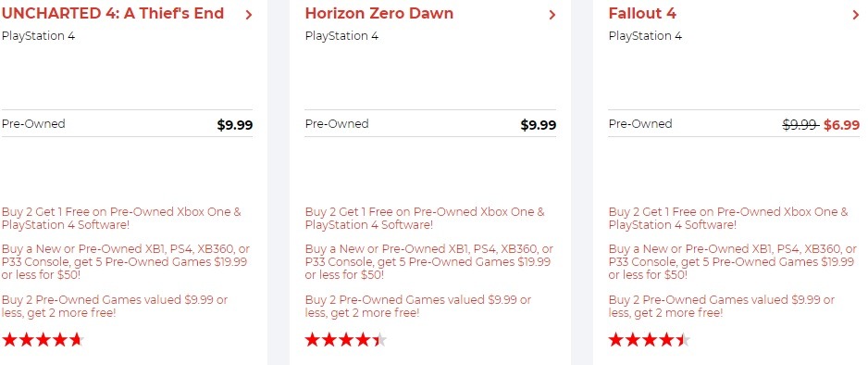The height and width of the screenshot is (365, 868).
Task: Open Buy 2 Get 1 Free offer under Horizon Zero Dawn
Action: pyautogui.click(x=425, y=219)
